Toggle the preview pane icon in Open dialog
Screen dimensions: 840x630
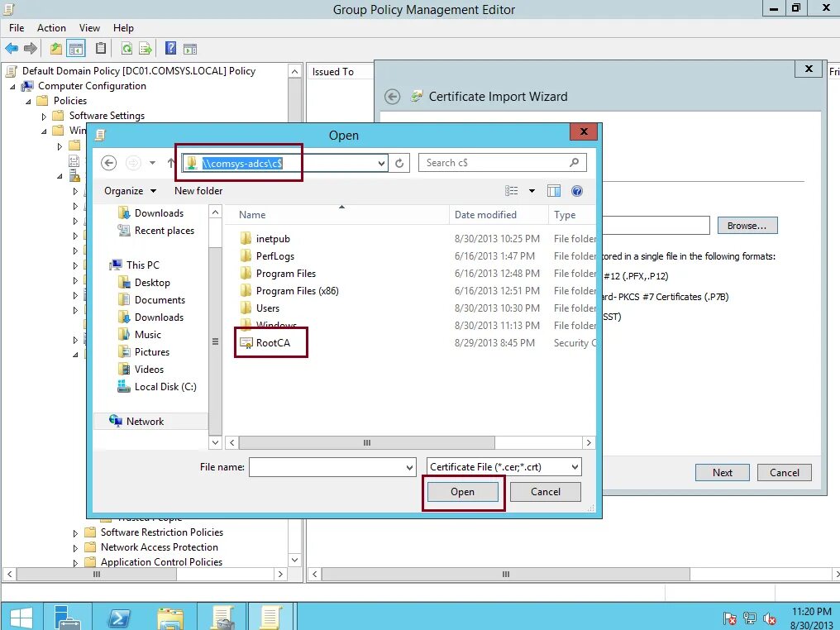(553, 191)
